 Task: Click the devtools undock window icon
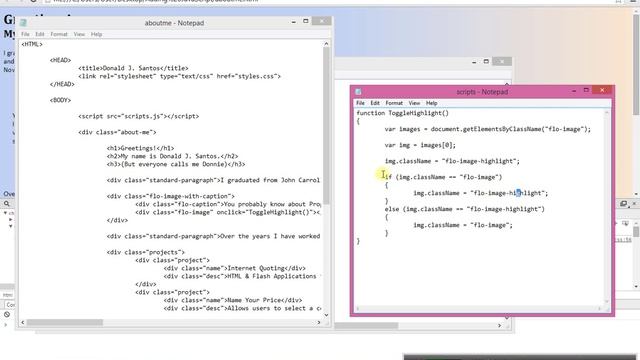click(623, 203)
